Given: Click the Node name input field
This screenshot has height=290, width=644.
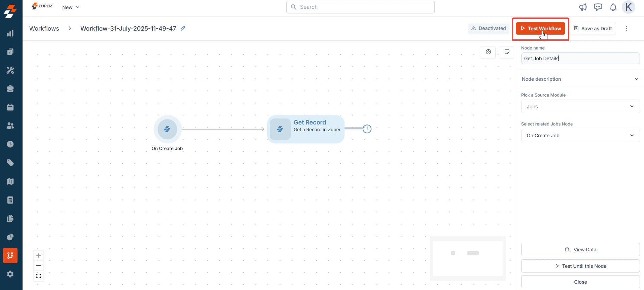Looking at the screenshot, I should (x=580, y=59).
